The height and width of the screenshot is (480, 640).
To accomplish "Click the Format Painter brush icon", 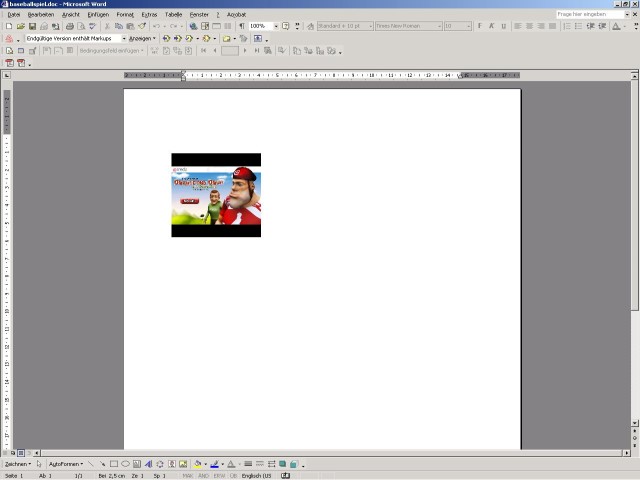I will [142, 26].
